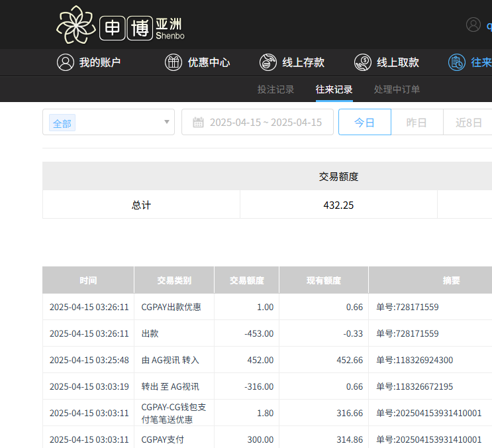Image resolution: width=492 pixels, height=448 pixels.
Task: Sort by 时间 column header
Action: coord(88,280)
